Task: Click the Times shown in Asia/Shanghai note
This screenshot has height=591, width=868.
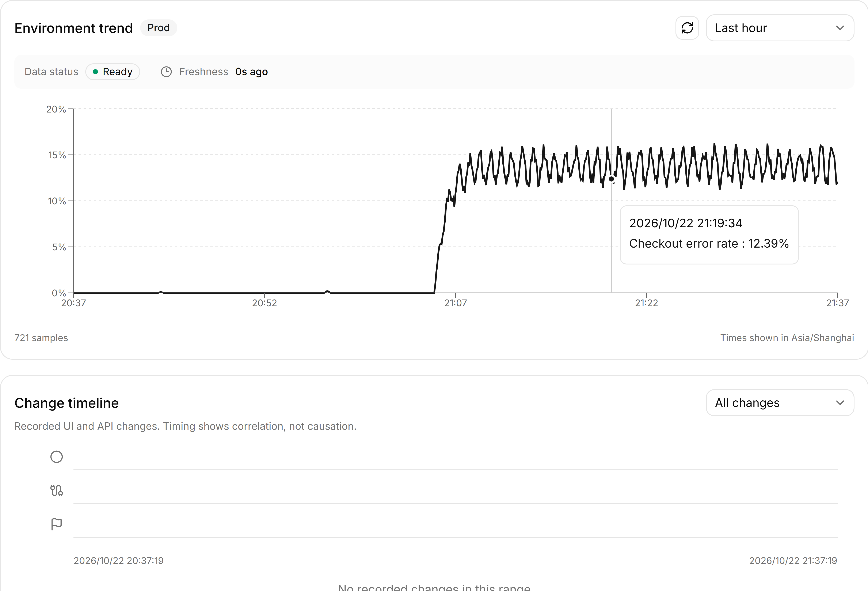Action: coord(787,338)
